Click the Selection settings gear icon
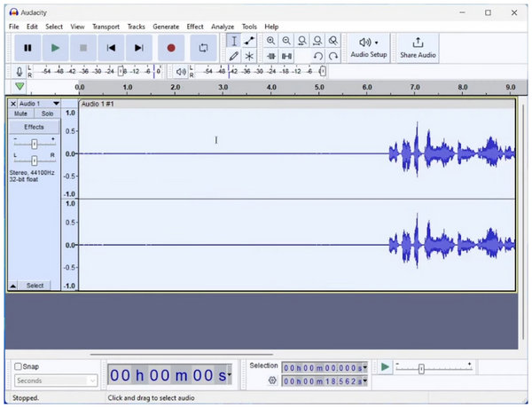 [x=272, y=381]
